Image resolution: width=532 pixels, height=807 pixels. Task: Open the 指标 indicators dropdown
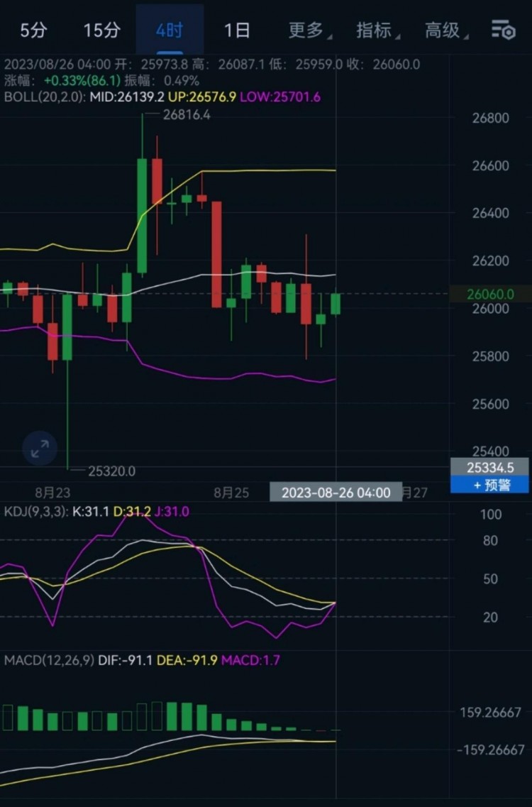point(377,31)
